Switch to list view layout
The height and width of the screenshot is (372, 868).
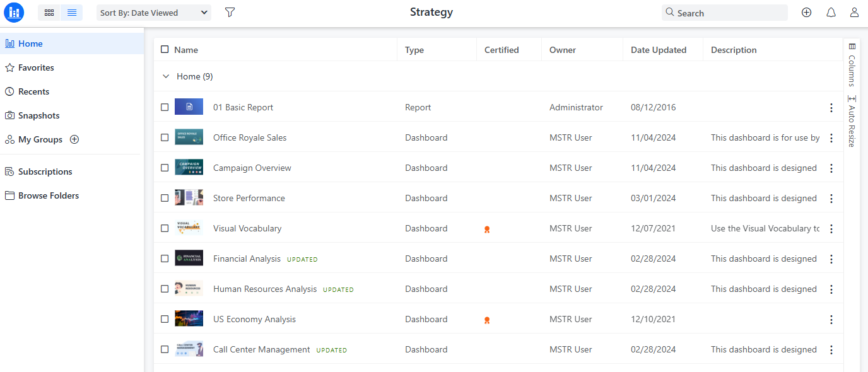click(72, 13)
